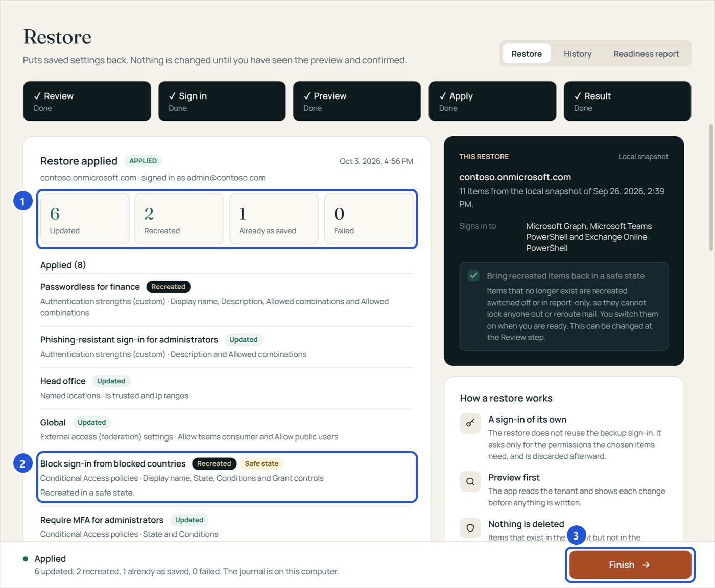Select the Apply step card
Viewport: 715px width, 588px height.
(492, 101)
